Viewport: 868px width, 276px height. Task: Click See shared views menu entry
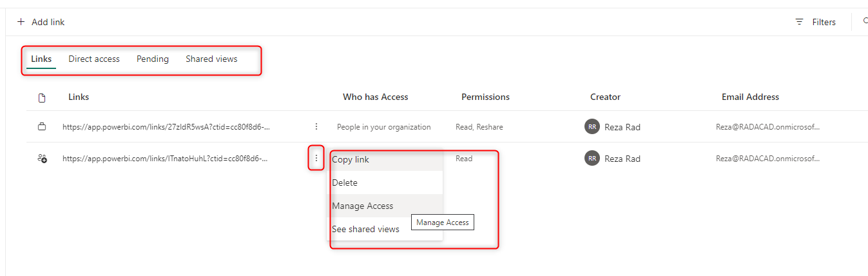(365, 230)
